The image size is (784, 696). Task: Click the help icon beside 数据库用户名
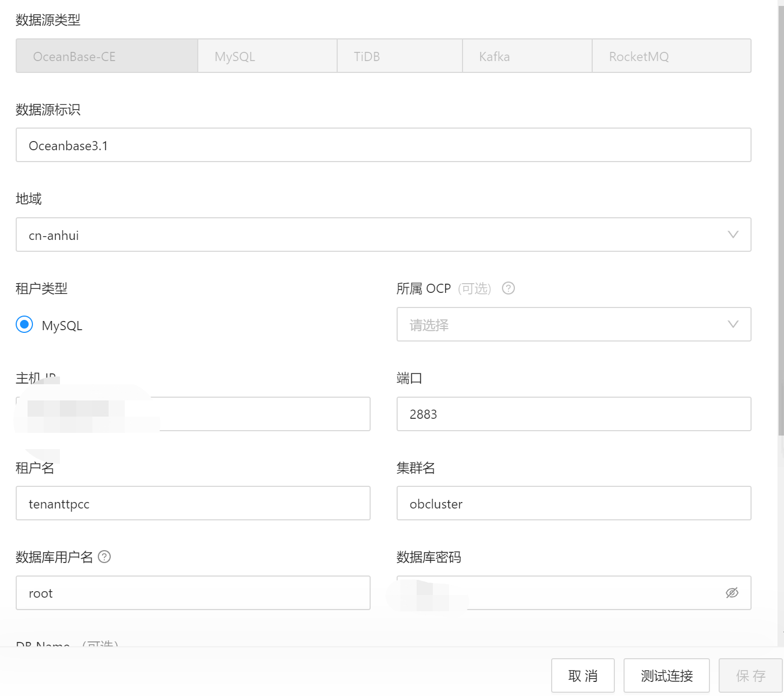[104, 557]
